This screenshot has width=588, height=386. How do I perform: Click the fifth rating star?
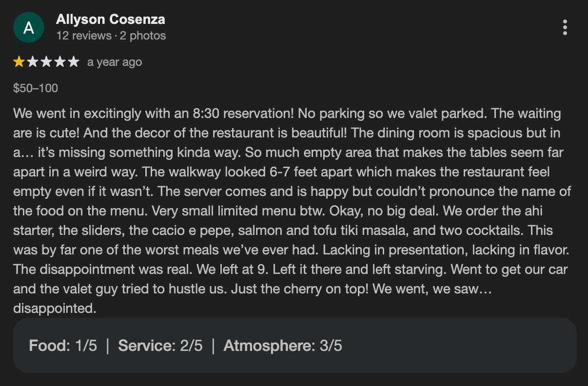pyautogui.click(x=73, y=62)
